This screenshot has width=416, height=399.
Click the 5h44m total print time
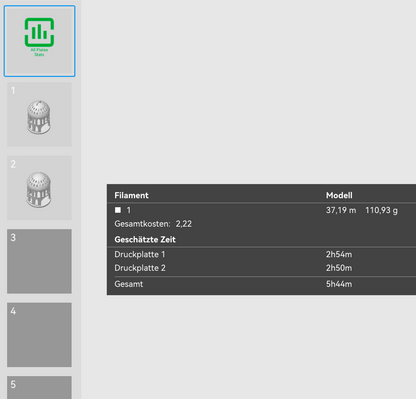coord(339,284)
